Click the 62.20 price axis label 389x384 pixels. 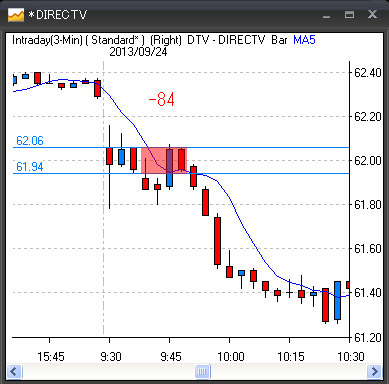[x=367, y=117]
